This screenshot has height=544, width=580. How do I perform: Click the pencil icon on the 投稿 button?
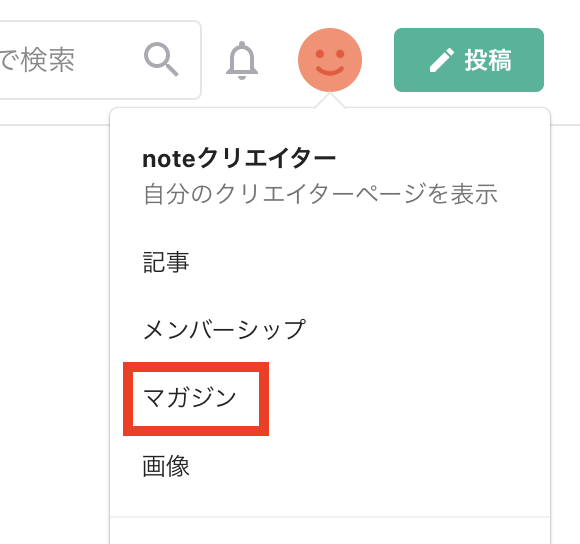coord(442,60)
